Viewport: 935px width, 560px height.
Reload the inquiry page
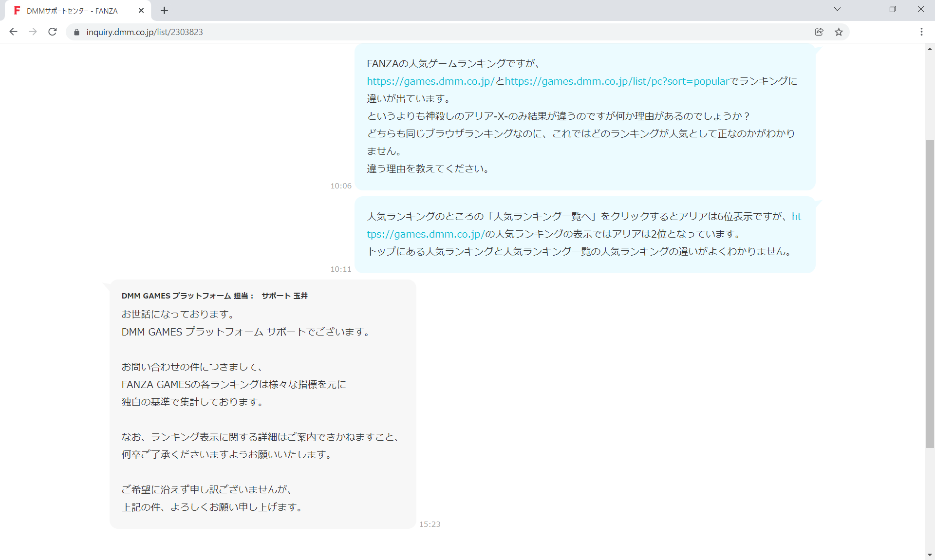(53, 32)
